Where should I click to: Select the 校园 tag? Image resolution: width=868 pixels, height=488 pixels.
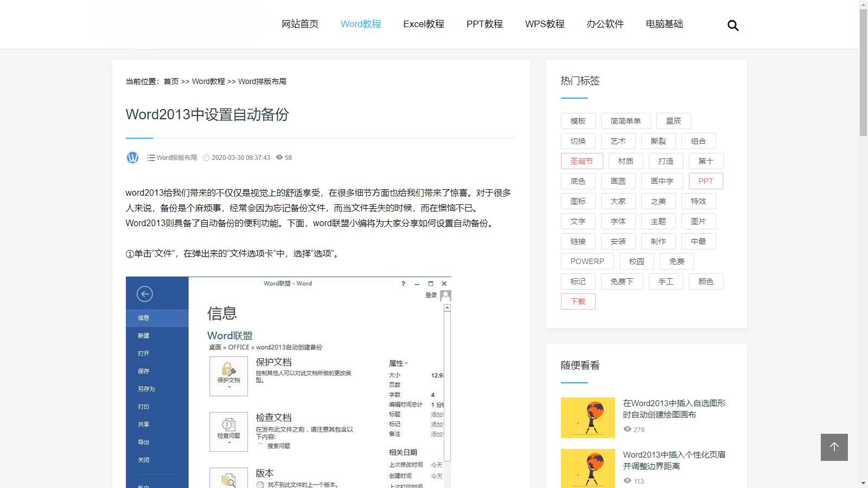pos(637,261)
